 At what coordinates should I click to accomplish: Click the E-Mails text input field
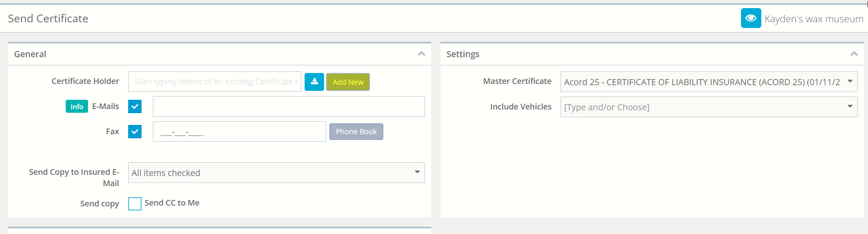coord(289,107)
